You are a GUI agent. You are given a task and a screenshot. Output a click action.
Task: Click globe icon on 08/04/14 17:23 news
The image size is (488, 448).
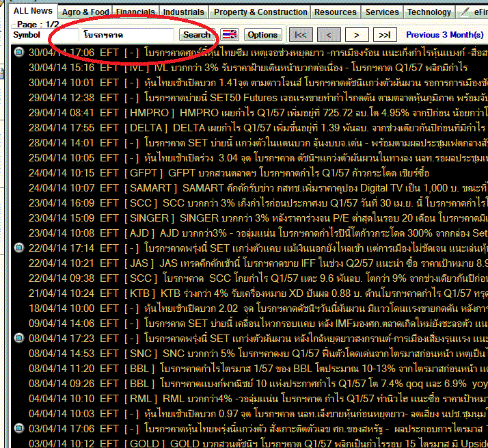(19, 338)
